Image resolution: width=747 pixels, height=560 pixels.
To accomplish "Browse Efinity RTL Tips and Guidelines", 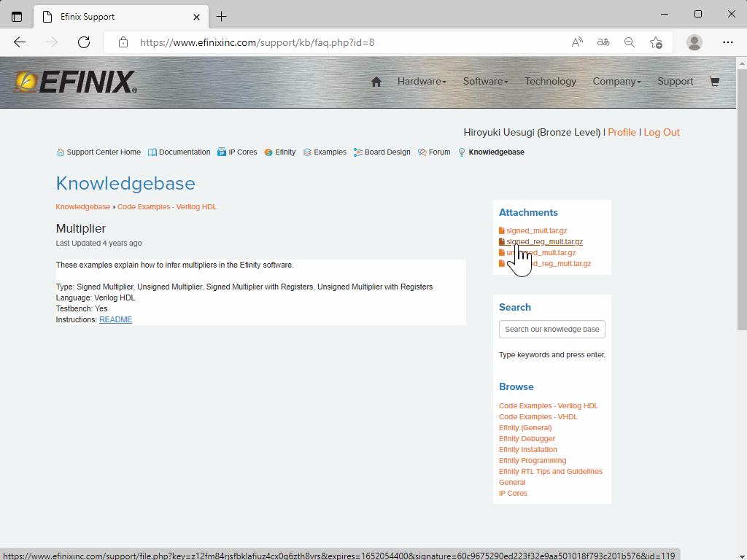I will pyautogui.click(x=551, y=472).
